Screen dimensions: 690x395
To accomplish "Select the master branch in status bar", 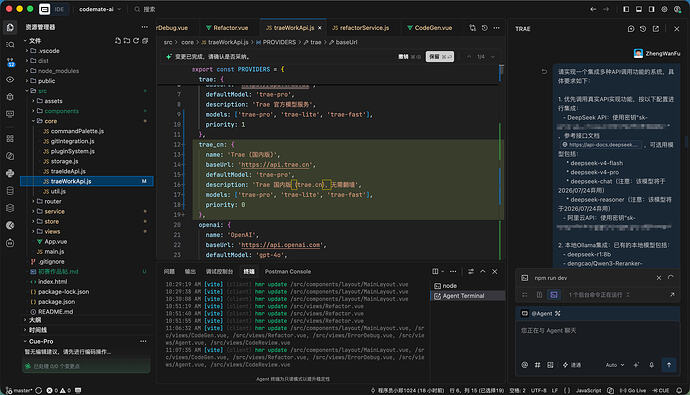I will pyautogui.click(x=20, y=390).
